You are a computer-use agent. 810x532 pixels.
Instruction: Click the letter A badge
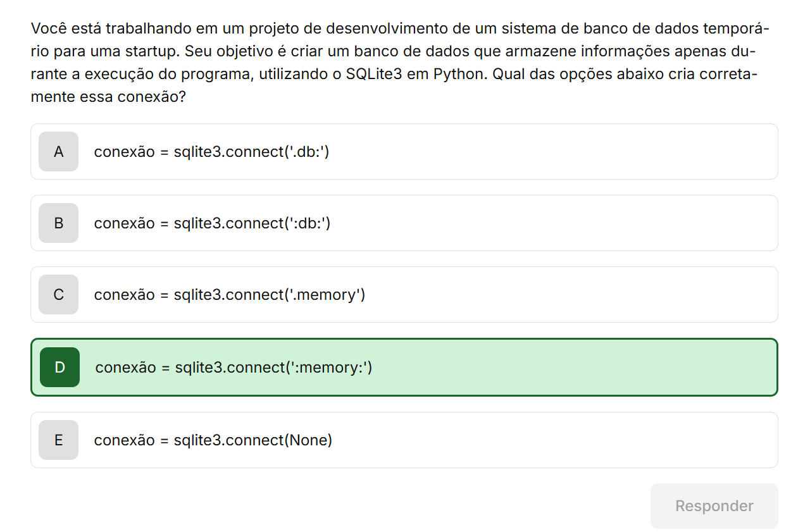(58, 152)
